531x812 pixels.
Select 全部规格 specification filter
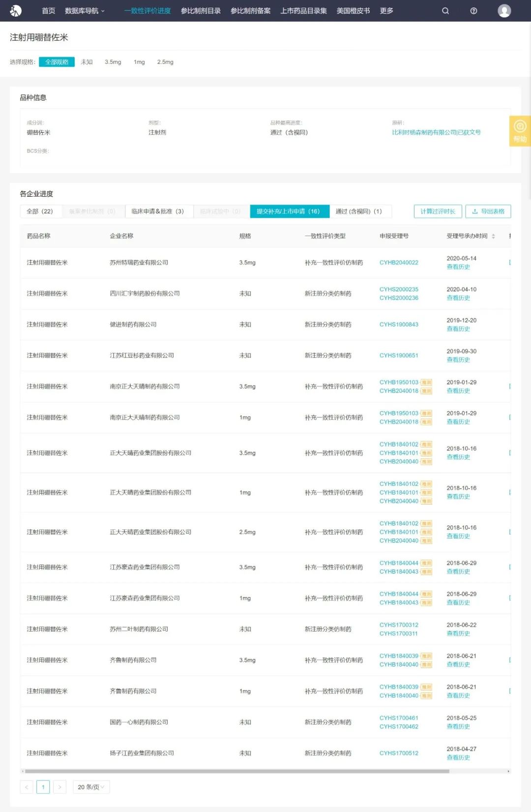[57, 62]
